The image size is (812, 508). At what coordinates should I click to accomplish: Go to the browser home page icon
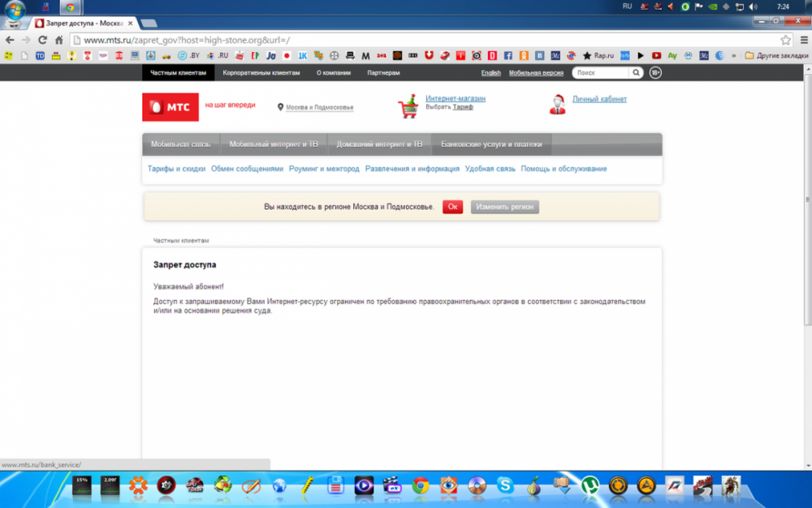[x=59, y=40]
